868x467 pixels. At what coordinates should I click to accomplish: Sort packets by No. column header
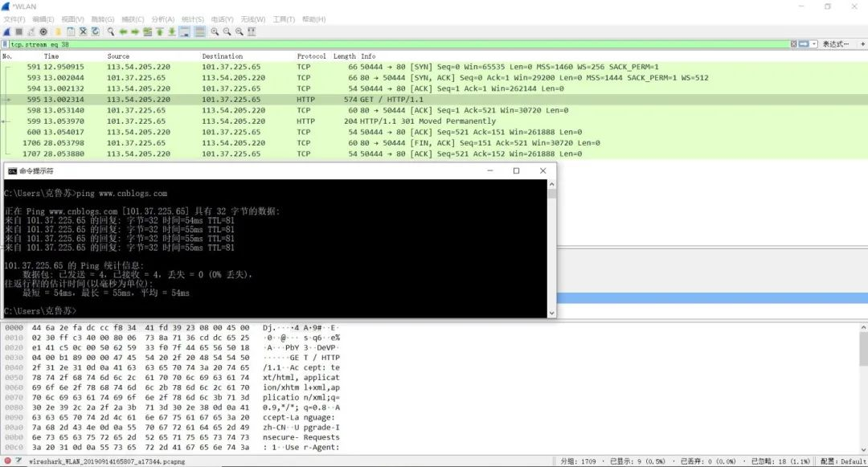8,56
